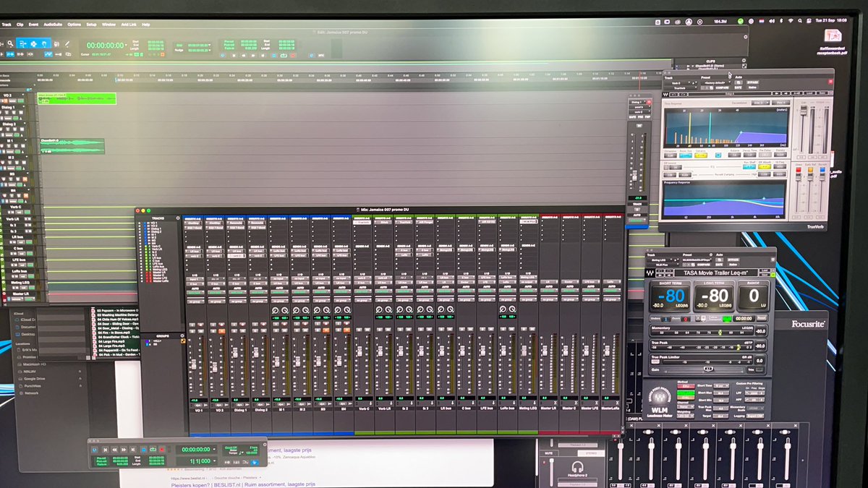Click the Play button in Edit window transport

point(284,56)
